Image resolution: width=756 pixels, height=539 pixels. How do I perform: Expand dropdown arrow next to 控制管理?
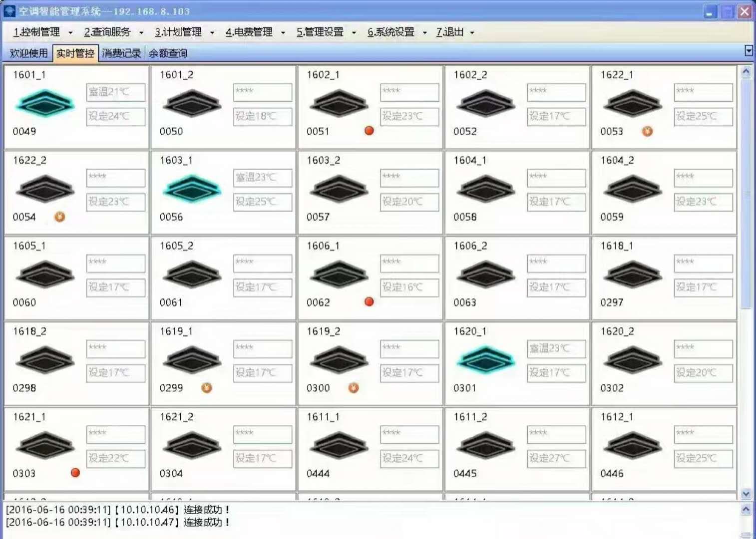[70, 33]
